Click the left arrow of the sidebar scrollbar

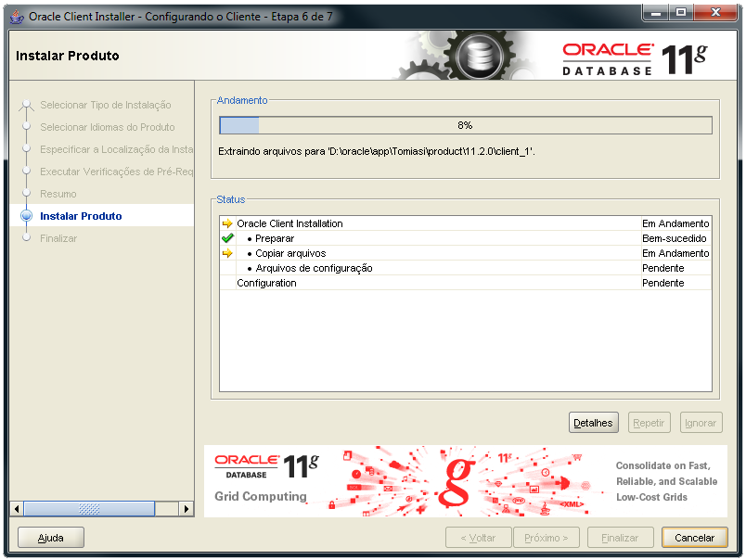16,509
